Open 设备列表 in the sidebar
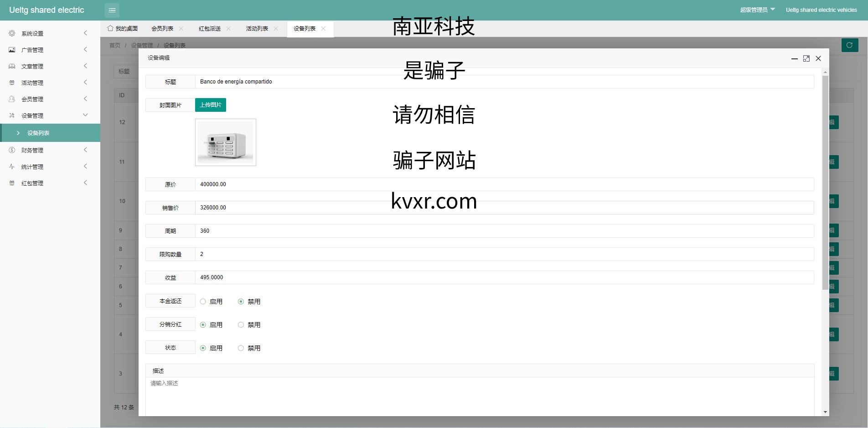Viewport: 868px width, 428px height. (50, 133)
